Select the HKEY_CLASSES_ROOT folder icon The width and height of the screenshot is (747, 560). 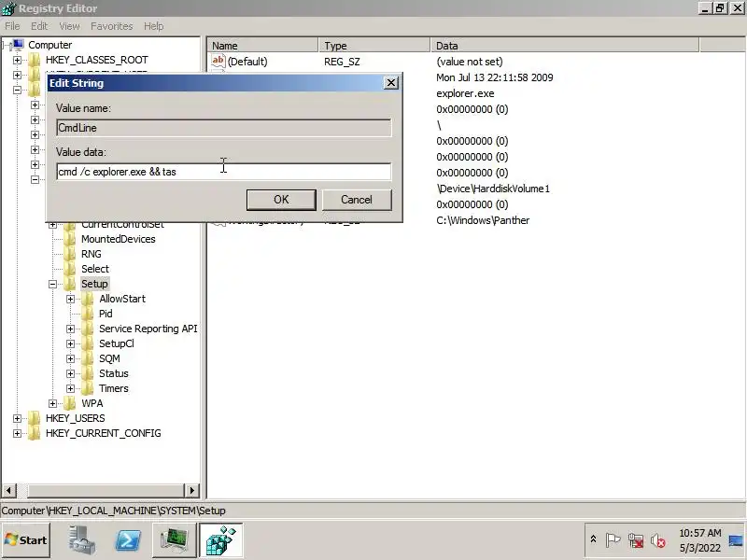point(35,60)
